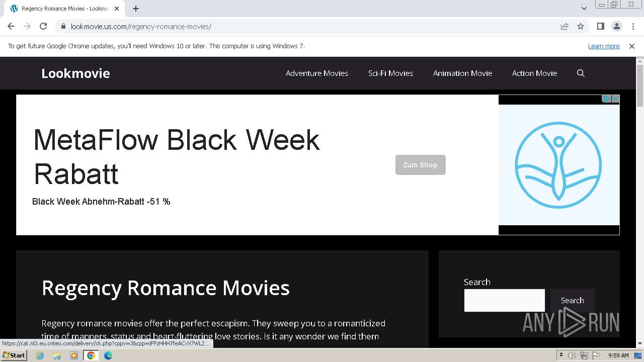Close the ad banner X icon

click(615, 99)
